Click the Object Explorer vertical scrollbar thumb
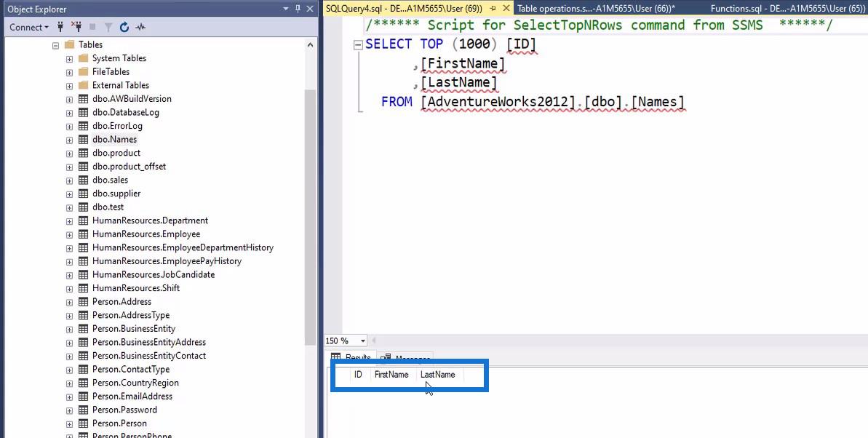The height and width of the screenshot is (438, 868). click(310, 216)
